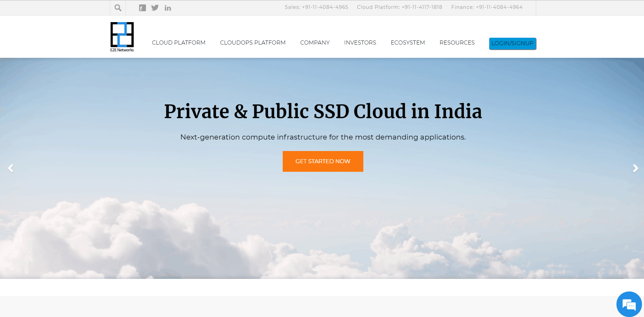Open the LinkedIn icon
The width and height of the screenshot is (644, 317).
168,8
